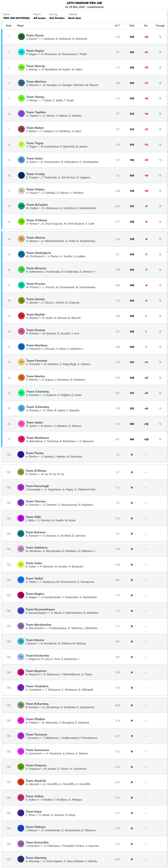Click Team Sagoo's cyan TS avatar

coord(21,52)
